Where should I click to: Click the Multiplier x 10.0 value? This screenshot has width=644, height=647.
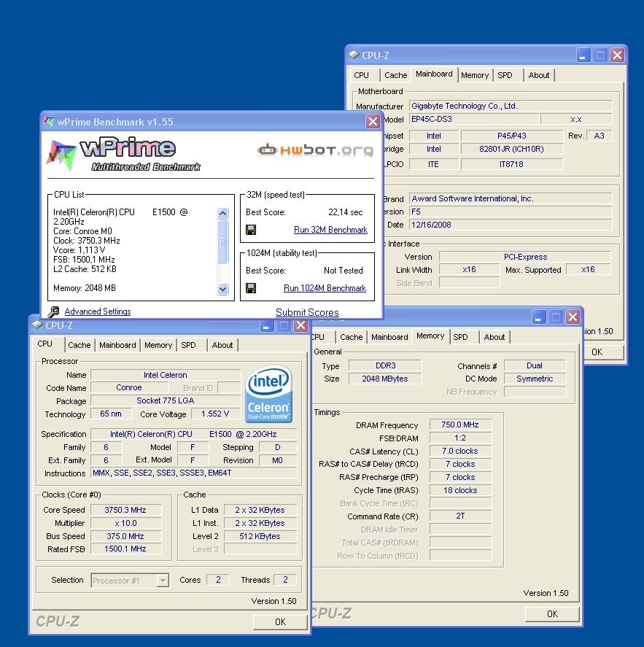(125, 523)
